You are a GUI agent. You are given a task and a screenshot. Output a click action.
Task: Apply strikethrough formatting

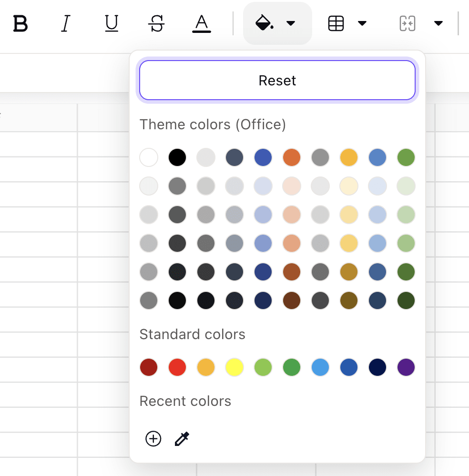(x=156, y=24)
